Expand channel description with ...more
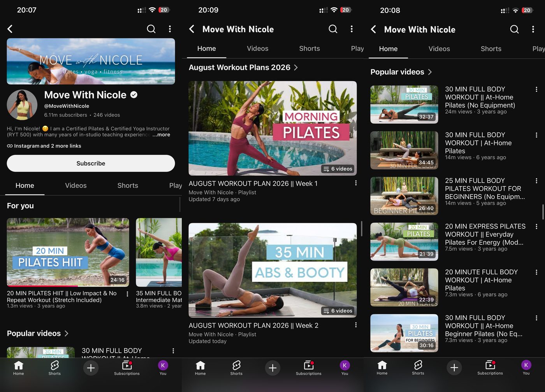Screen dimensions: 545x392 coord(161,135)
